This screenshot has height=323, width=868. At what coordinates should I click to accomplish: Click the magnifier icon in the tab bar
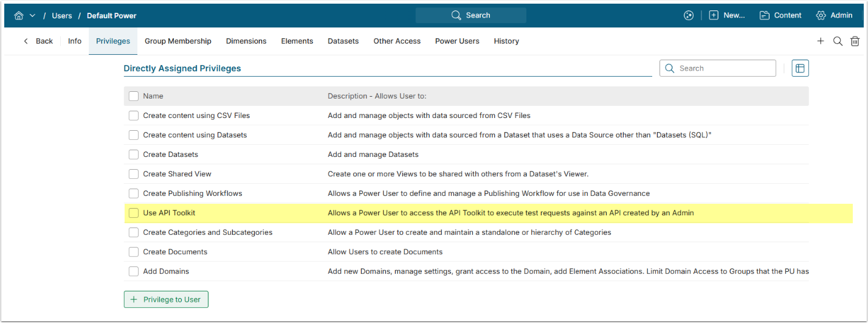point(838,41)
